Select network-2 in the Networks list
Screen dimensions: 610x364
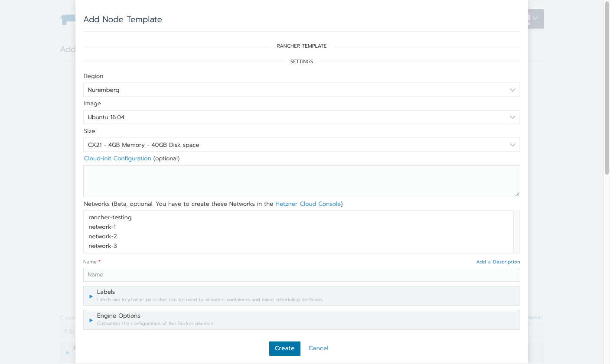(x=299, y=237)
